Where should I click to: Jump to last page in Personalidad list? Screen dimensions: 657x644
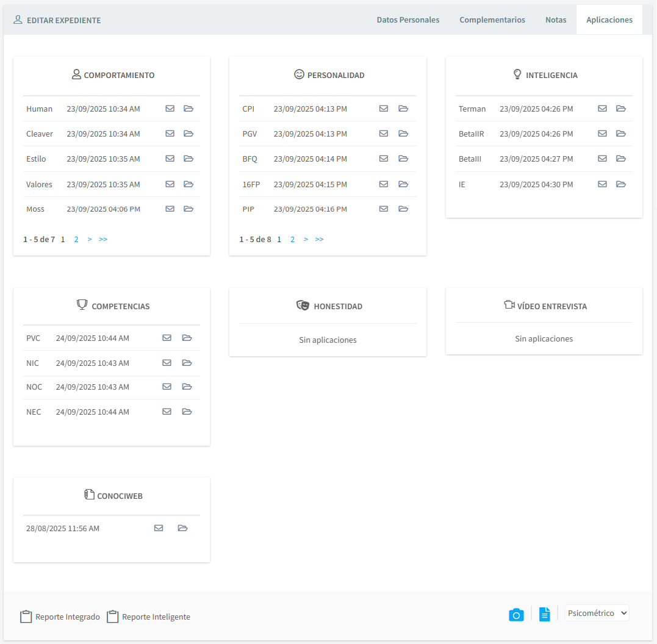pos(320,240)
